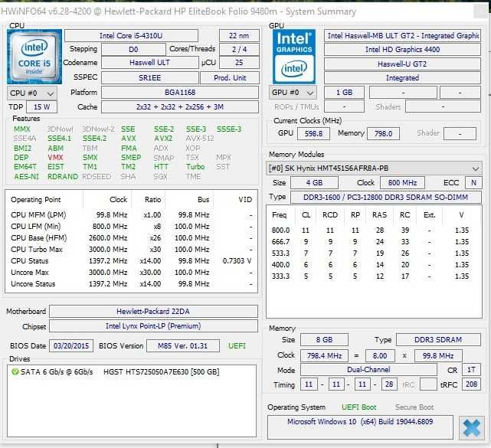
Task: Close the summary with the blue X button
Action: pyautogui.click(x=471, y=427)
